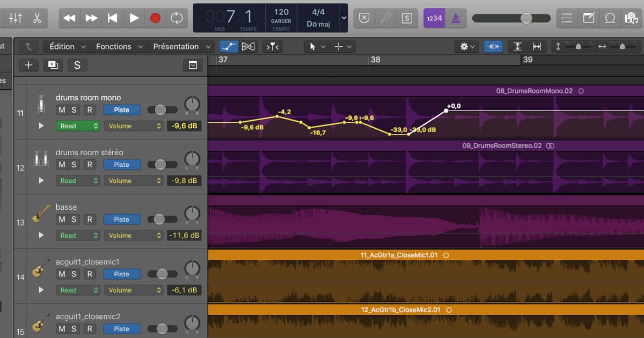This screenshot has height=338, width=644.
Task: Open the Édition menu
Action: [x=67, y=47]
